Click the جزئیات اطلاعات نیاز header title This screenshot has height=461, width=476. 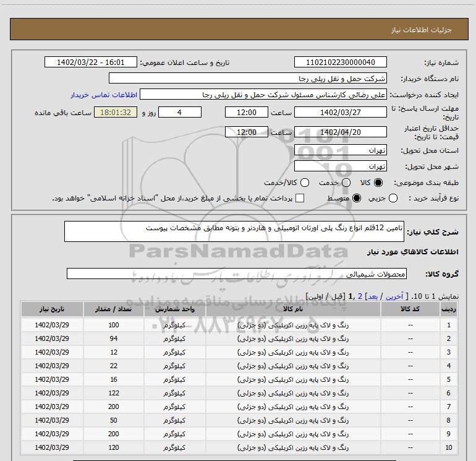422,30
